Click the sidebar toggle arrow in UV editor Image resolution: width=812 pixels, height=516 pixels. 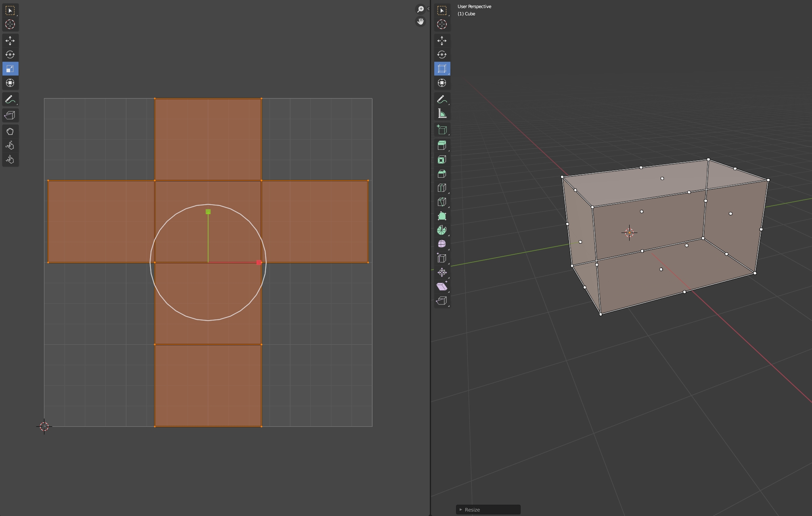tap(428, 8)
